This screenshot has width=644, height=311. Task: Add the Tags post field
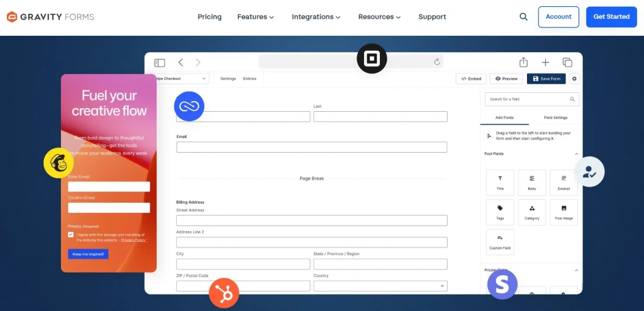pos(500,212)
